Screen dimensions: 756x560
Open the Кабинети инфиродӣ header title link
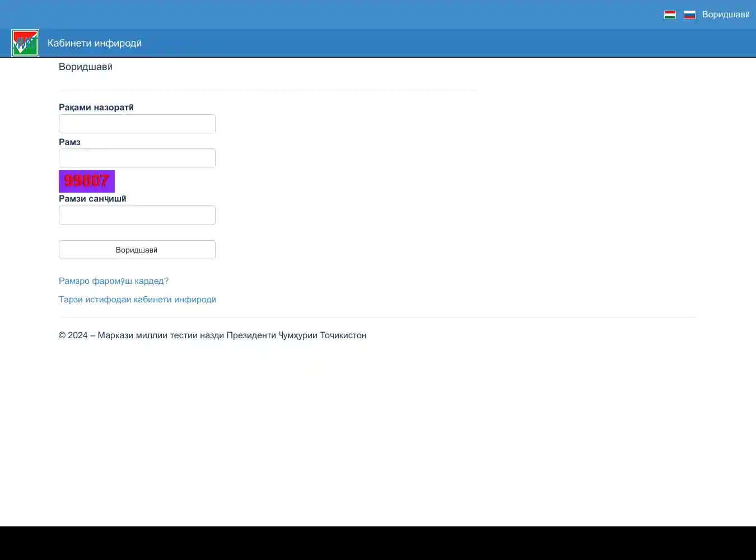(95, 43)
